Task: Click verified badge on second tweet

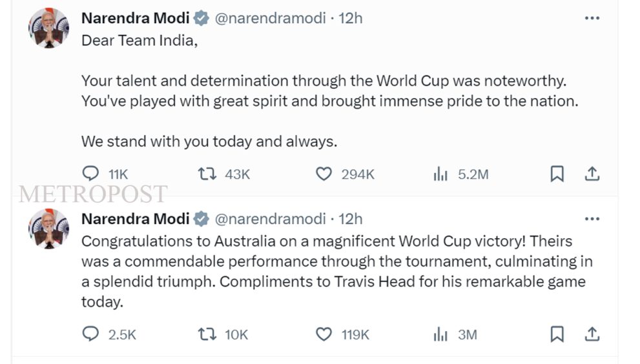Action: pyautogui.click(x=201, y=219)
